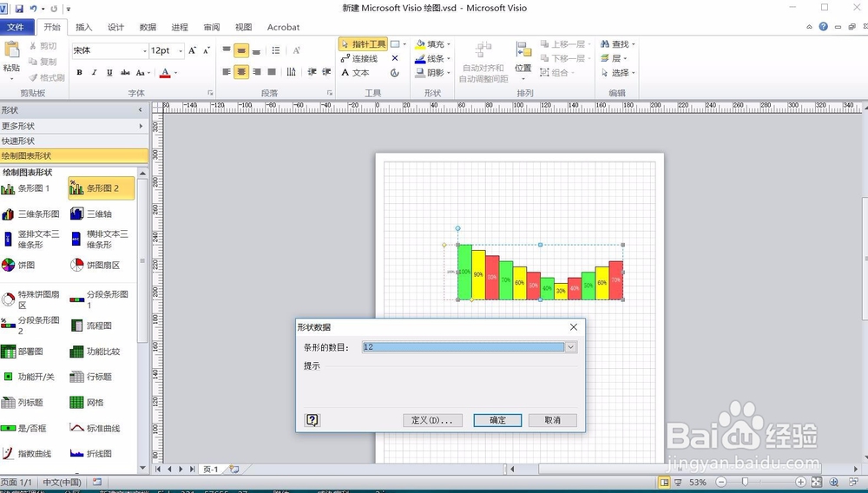Collapse the 形状 panel
Viewport: 868px width, 493px height.
coord(141,110)
